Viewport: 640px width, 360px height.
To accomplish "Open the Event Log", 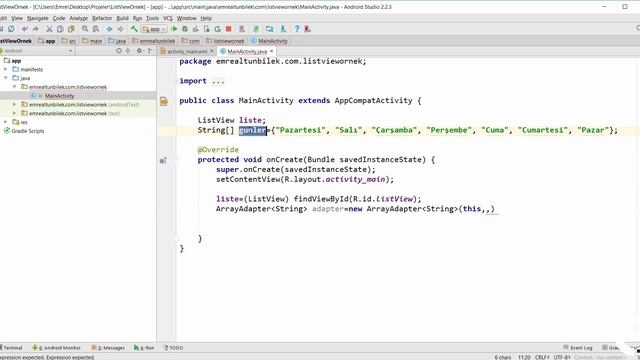I will pyautogui.click(x=578, y=348).
